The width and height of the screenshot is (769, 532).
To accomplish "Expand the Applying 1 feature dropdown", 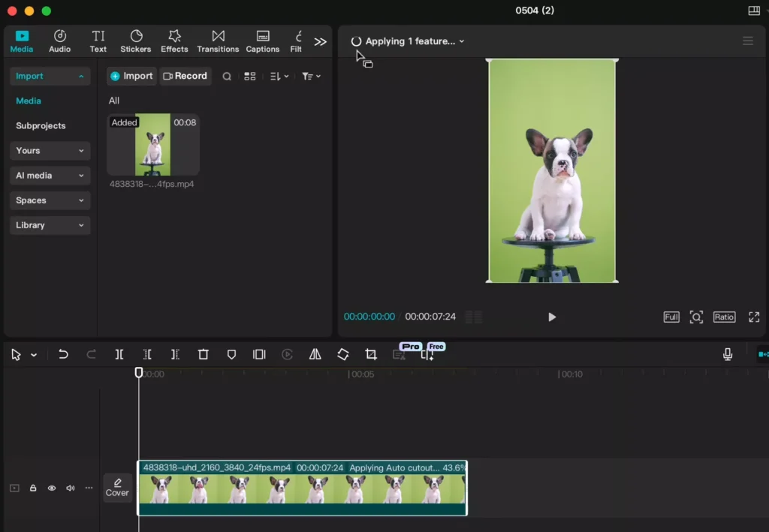I will 408,41.
